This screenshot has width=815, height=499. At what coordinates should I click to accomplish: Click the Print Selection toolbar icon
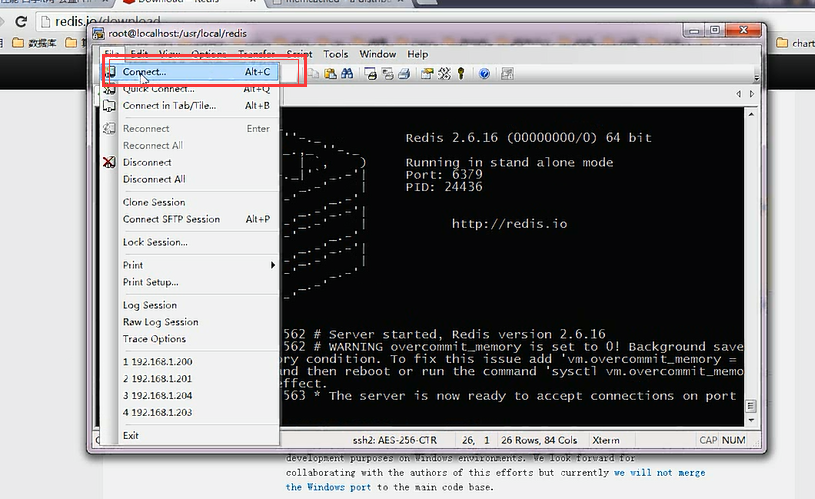[387, 74]
